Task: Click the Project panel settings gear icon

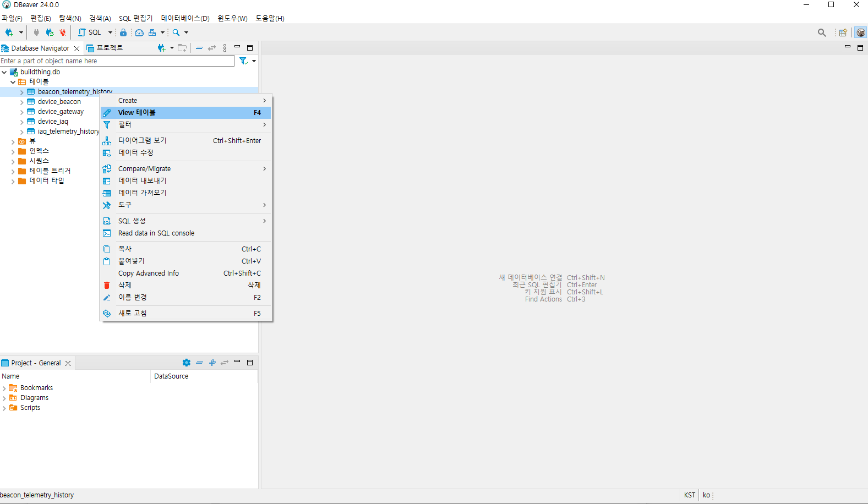Action: tap(187, 363)
